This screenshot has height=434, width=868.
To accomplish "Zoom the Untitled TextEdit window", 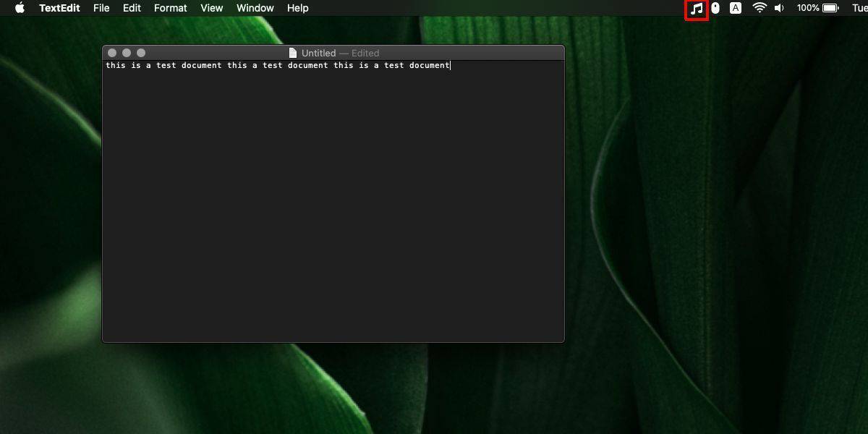I will point(141,53).
